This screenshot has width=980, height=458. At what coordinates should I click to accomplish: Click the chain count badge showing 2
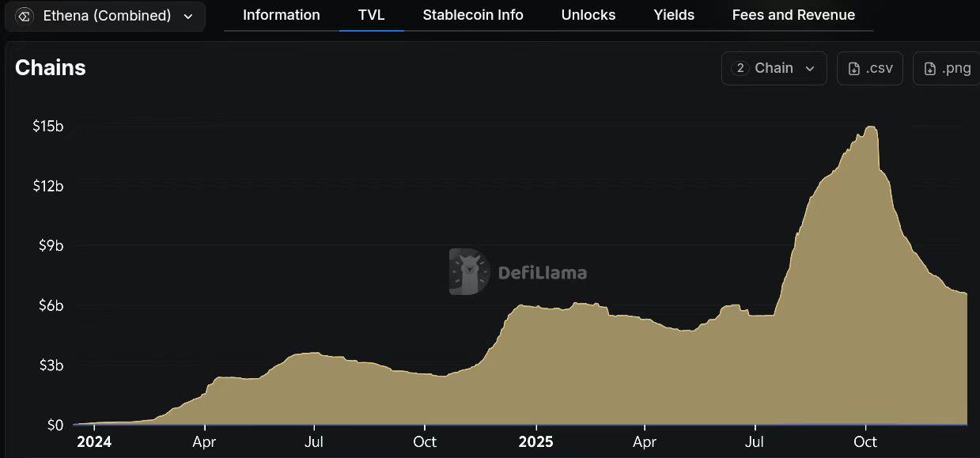tap(740, 68)
